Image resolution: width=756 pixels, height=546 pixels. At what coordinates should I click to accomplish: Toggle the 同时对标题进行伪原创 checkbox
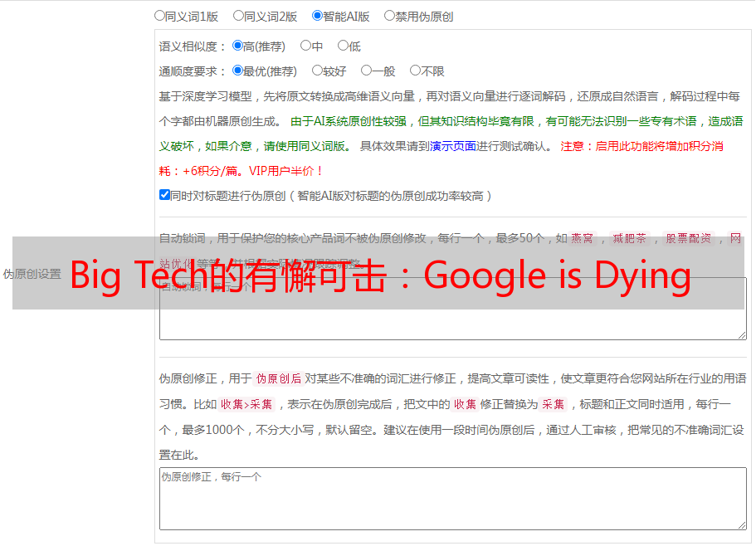(164, 195)
